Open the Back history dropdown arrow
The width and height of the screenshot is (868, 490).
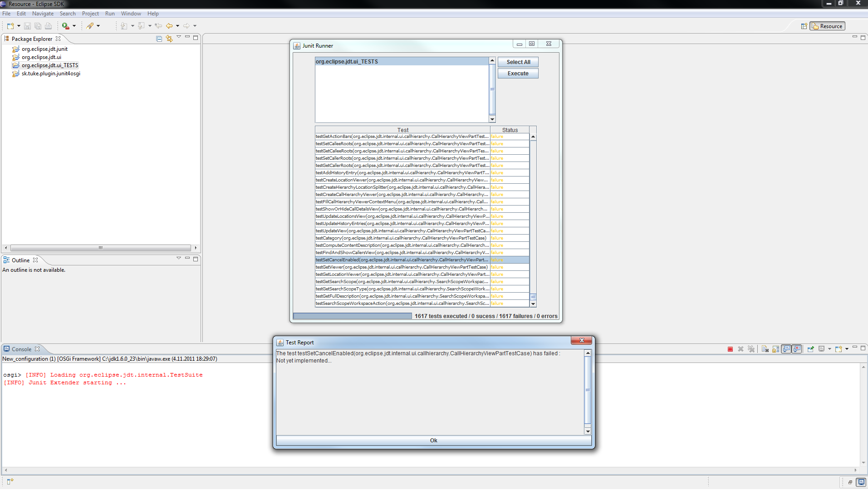177,26
